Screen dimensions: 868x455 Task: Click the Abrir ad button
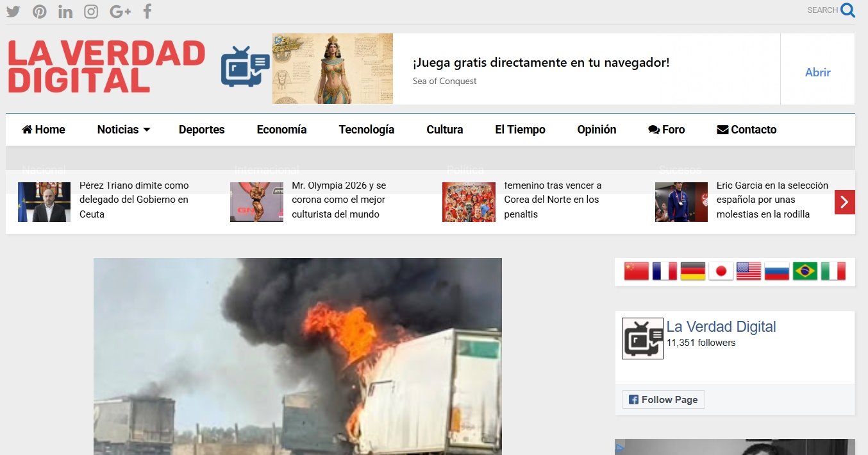click(x=817, y=73)
